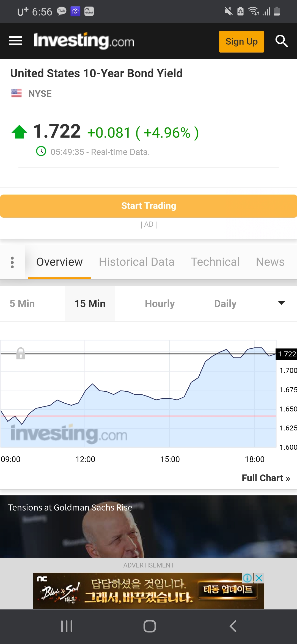
Task: Open the Goldman Sachs tensions video
Action: 148,526
